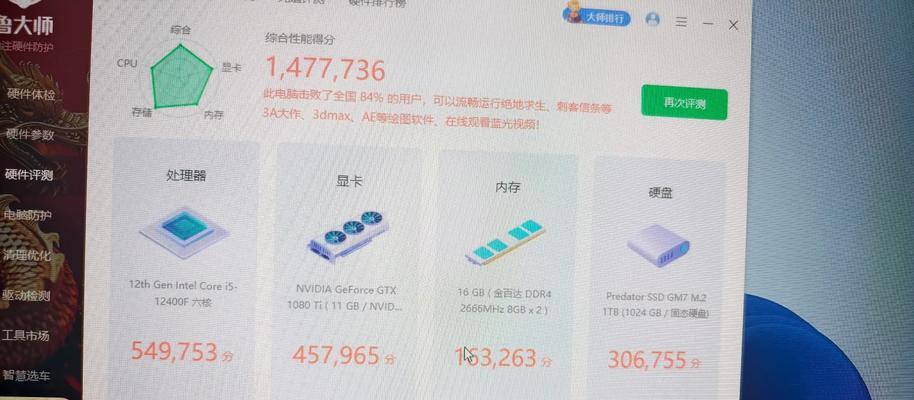Screen dimensions: 914x400
Task: Open 硬件参数 in the sidebar
Action: [x=30, y=135]
